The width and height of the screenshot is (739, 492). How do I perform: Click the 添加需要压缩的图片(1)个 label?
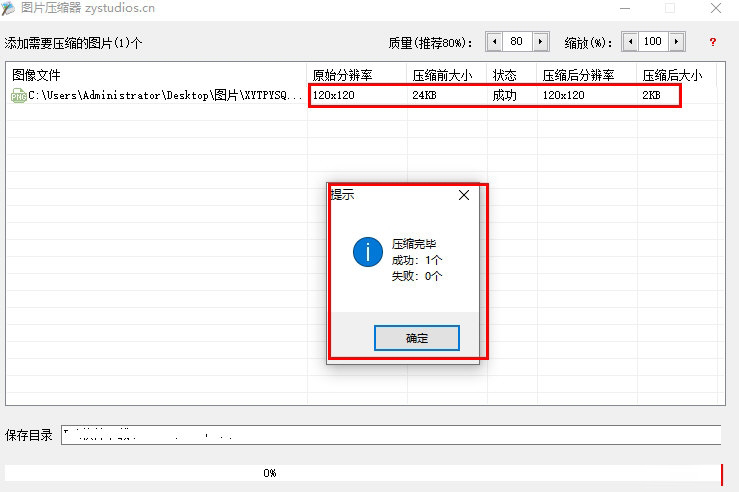[x=74, y=43]
